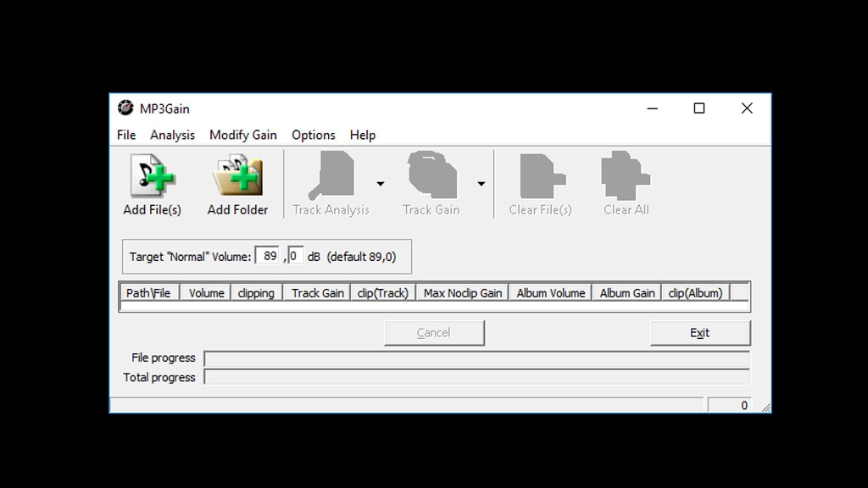Image resolution: width=868 pixels, height=488 pixels.
Task: Click the Exit button
Action: coord(700,332)
